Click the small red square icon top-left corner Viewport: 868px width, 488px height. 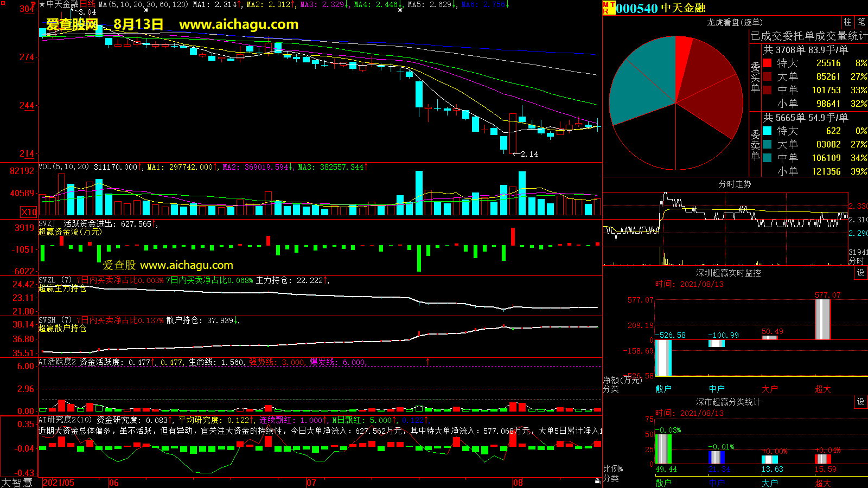[3, 3]
